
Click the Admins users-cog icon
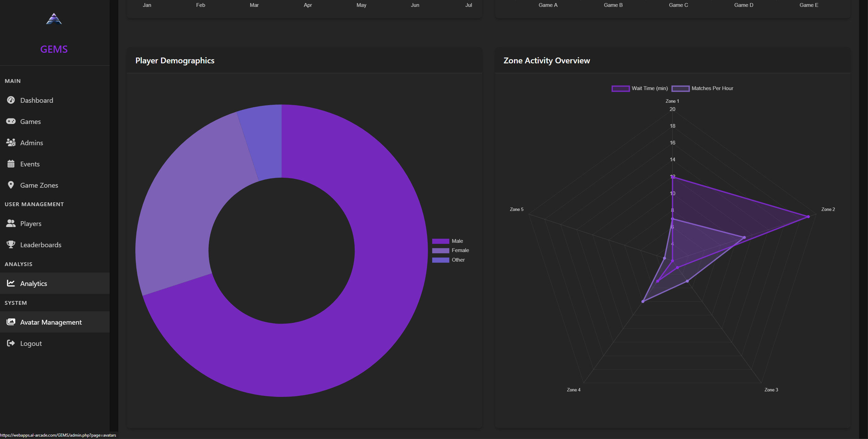point(11,142)
